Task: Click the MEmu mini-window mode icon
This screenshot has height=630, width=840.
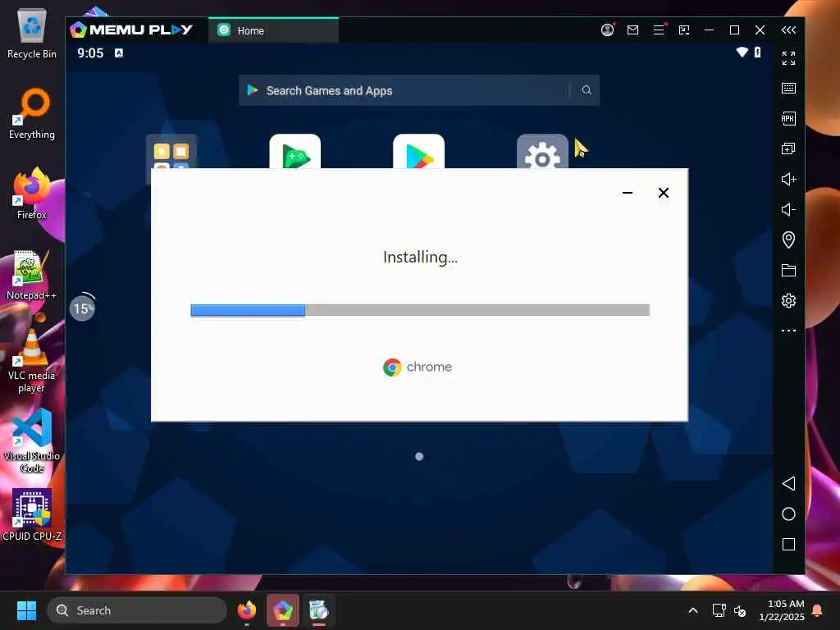Action: (x=684, y=30)
